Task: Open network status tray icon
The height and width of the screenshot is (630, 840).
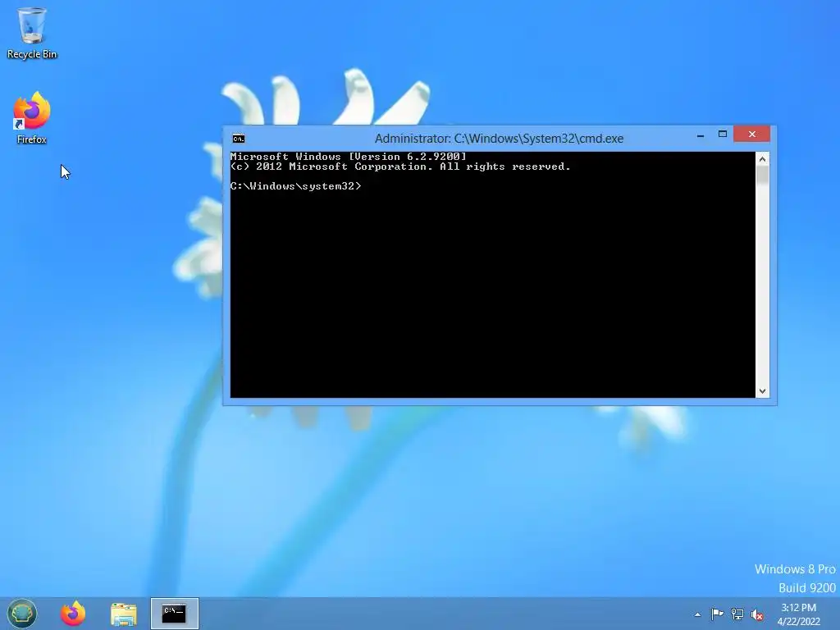Action: [x=737, y=614]
